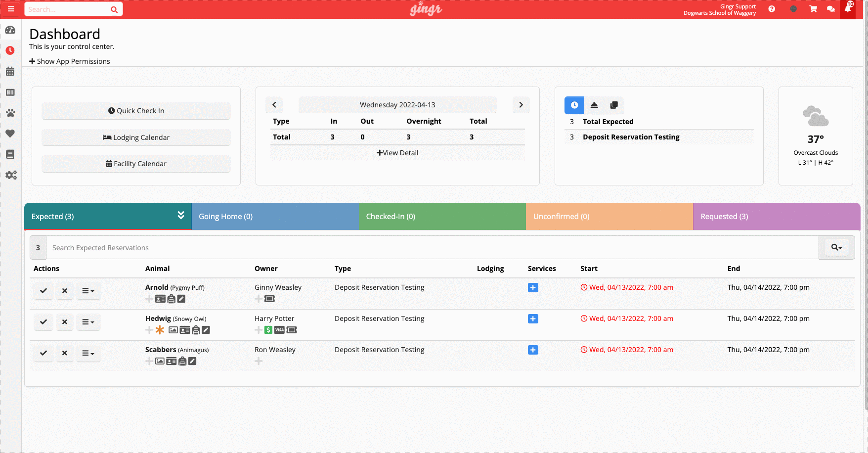This screenshot has height=453, width=868.
Task: Select the service bell view in expected widget
Action: click(x=594, y=105)
